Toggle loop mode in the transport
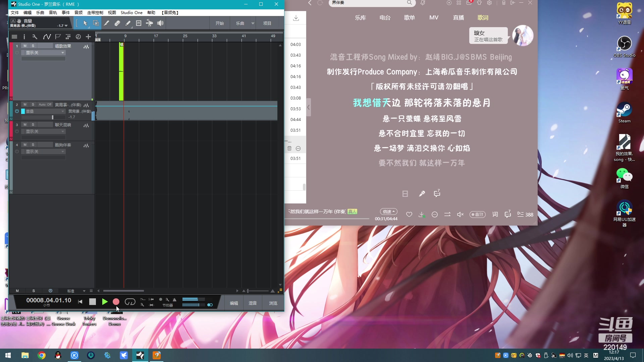This screenshot has width=644, height=362. (x=130, y=302)
